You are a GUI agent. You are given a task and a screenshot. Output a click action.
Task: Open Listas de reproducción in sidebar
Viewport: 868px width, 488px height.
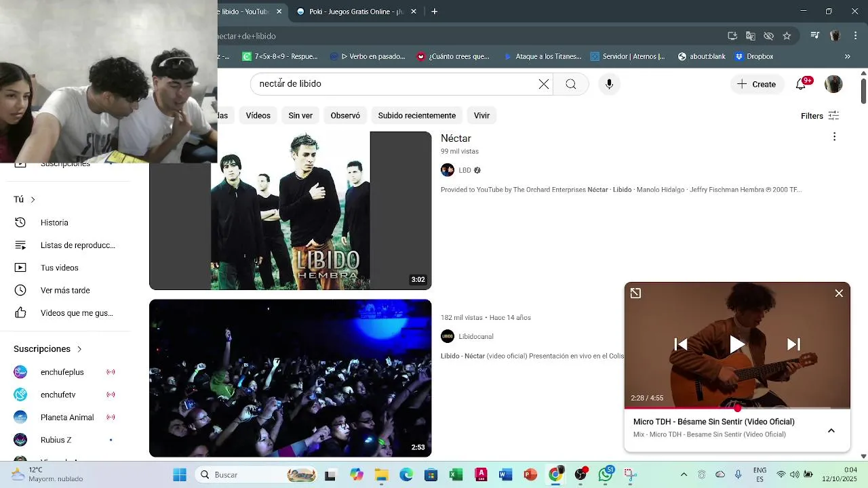pos(65,245)
